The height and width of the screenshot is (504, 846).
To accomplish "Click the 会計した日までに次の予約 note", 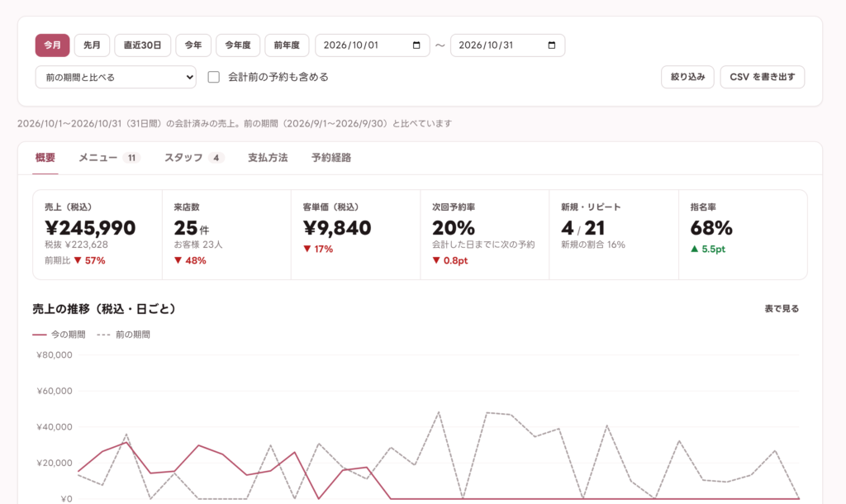I will [x=483, y=245].
